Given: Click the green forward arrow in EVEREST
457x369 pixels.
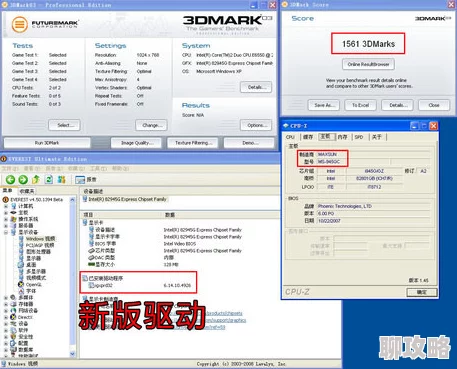Looking at the screenshot, I should (23, 180).
